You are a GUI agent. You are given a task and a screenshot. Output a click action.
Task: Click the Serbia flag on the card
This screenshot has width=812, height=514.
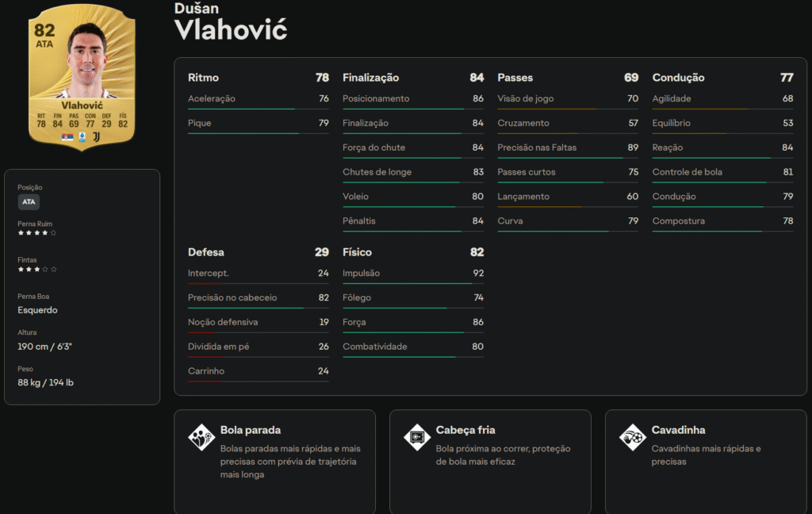[x=67, y=136]
